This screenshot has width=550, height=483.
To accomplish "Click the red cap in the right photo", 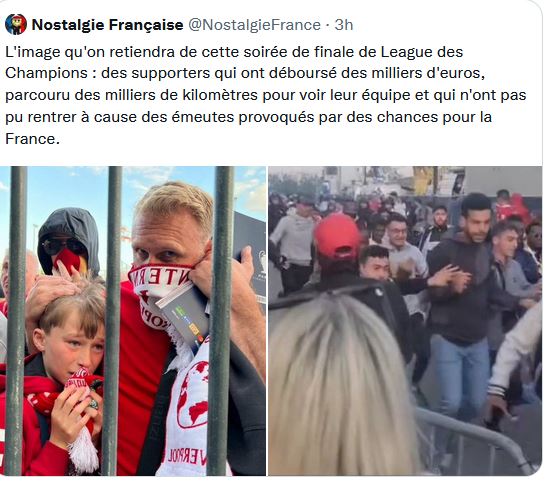I will (337, 237).
